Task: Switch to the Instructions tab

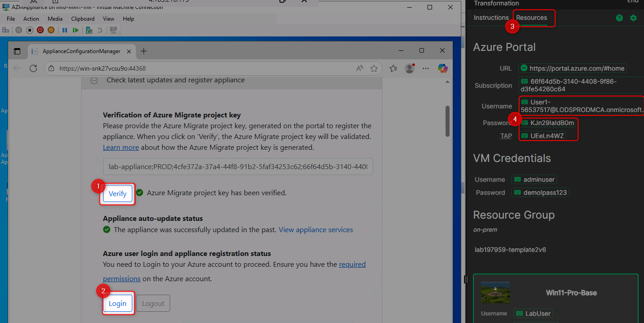Action: (x=491, y=18)
